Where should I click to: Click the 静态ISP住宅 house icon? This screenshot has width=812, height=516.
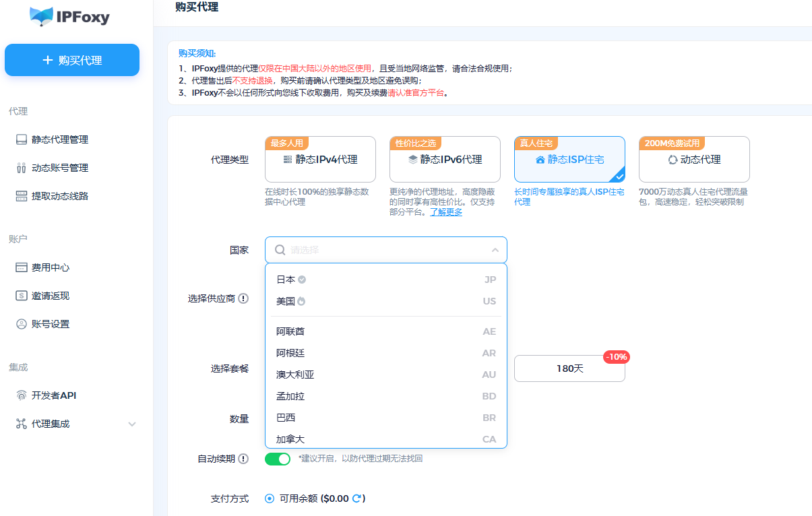pyautogui.click(x=540, y=160)
